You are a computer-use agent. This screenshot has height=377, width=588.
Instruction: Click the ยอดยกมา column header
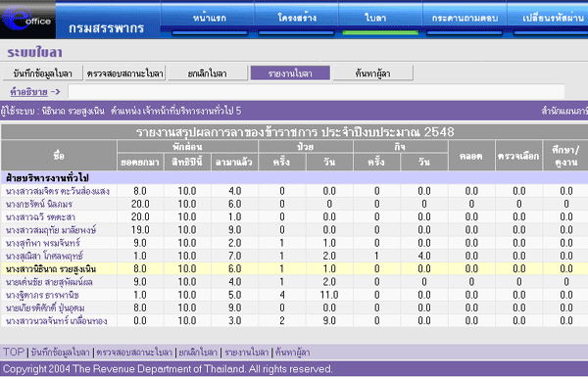(x=140, y=163)
